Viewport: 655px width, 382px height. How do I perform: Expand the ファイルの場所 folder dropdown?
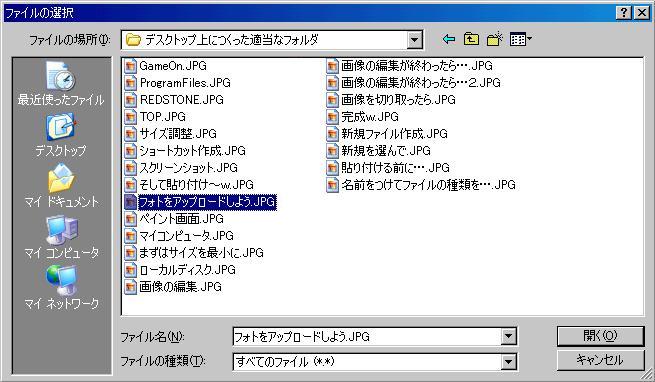click(x=414, y=40)
